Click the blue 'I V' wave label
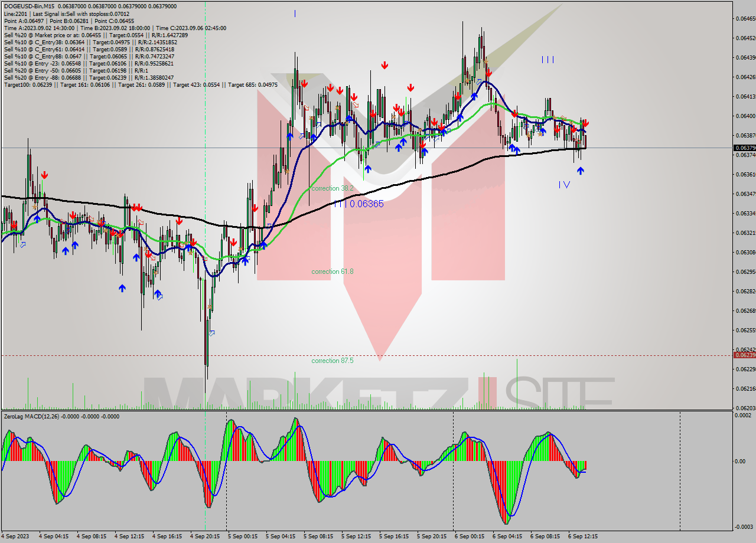 [x=564, y=185]
